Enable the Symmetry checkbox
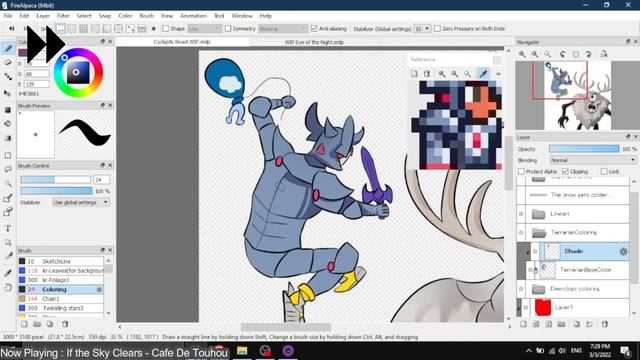640x360 pixels. point(228,29)
